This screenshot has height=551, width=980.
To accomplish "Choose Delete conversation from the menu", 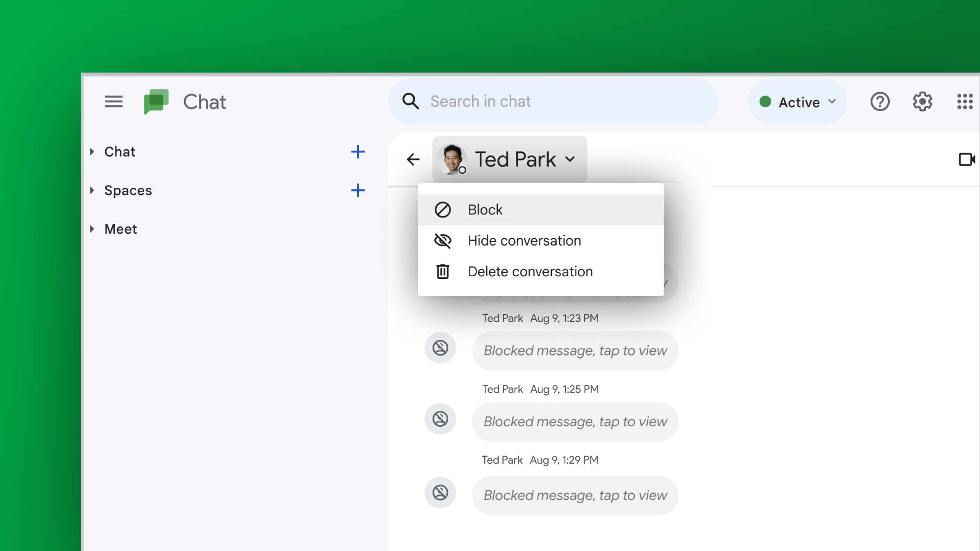I will pyautogui.click(x=530, y=271).
